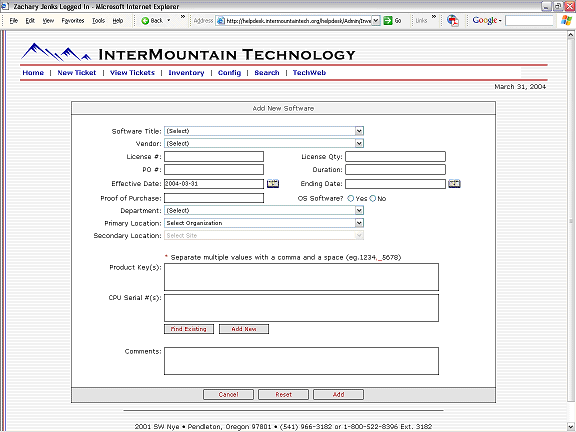This screenshot has height=432, width=576.
Task: Open the Inventory link
Action: (x=186, y=73)
